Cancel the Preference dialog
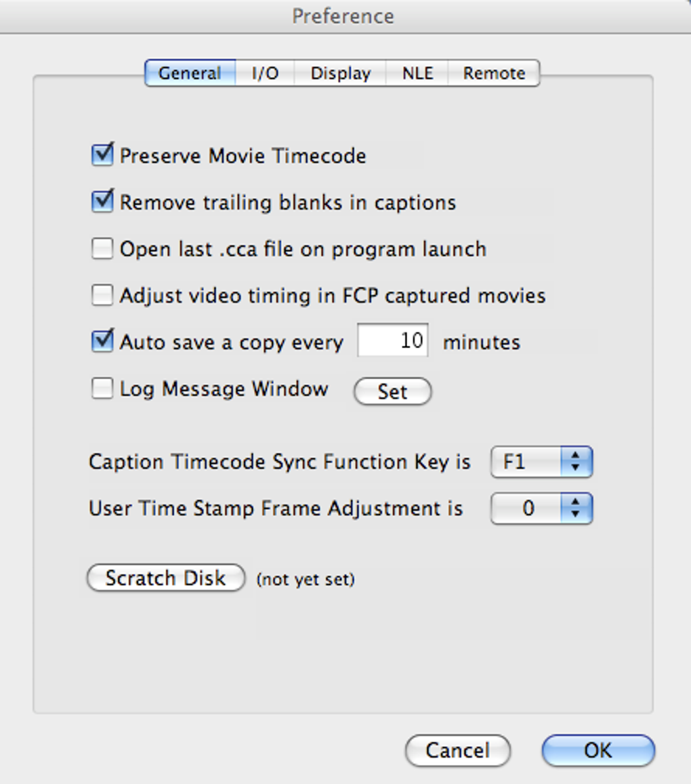691x784 pixels. coord(457,750)
